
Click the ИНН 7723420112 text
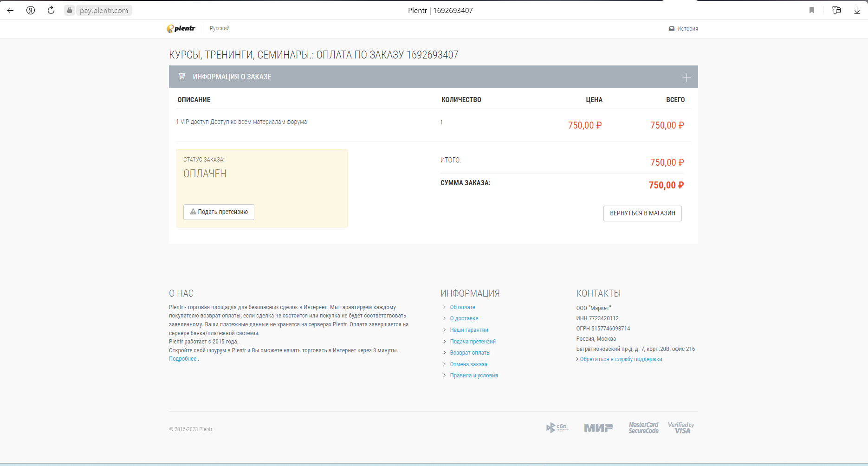click(597, 318)
